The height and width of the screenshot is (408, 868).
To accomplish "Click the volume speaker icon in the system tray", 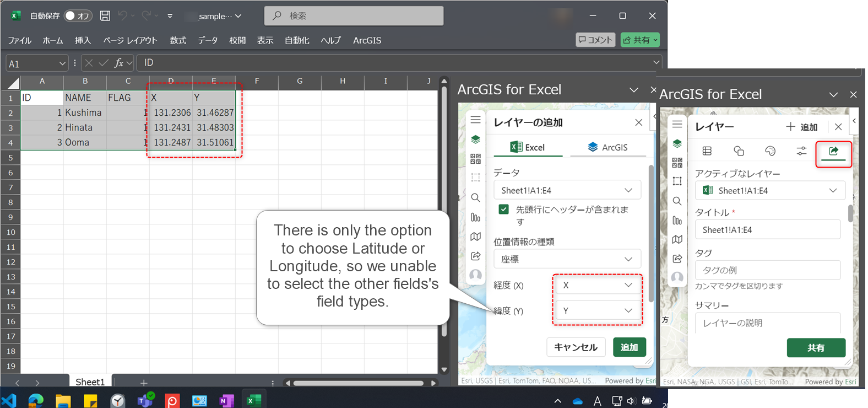I will click(x=631, y=401).
